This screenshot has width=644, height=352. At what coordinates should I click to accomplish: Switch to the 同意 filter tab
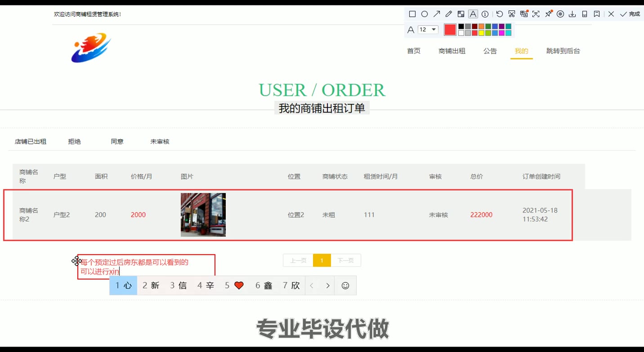point(117,141)
